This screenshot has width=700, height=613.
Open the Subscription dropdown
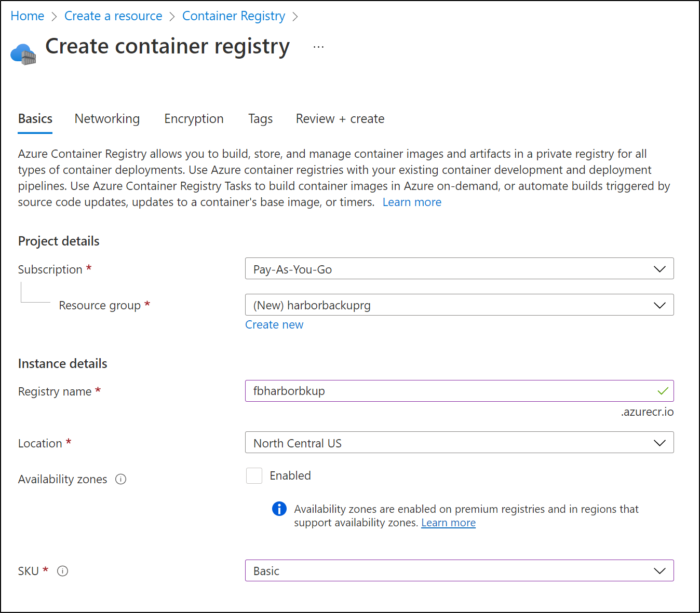point(459,268)
